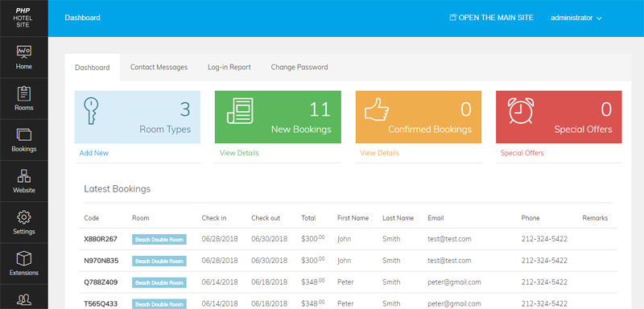The image size is (644, 309).
Task: Open Home in the sidebar
Action: 24,57
